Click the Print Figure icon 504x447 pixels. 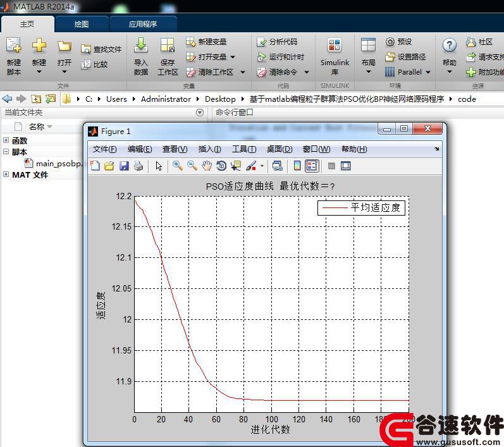pyautogui.click(x=138, y=166)
